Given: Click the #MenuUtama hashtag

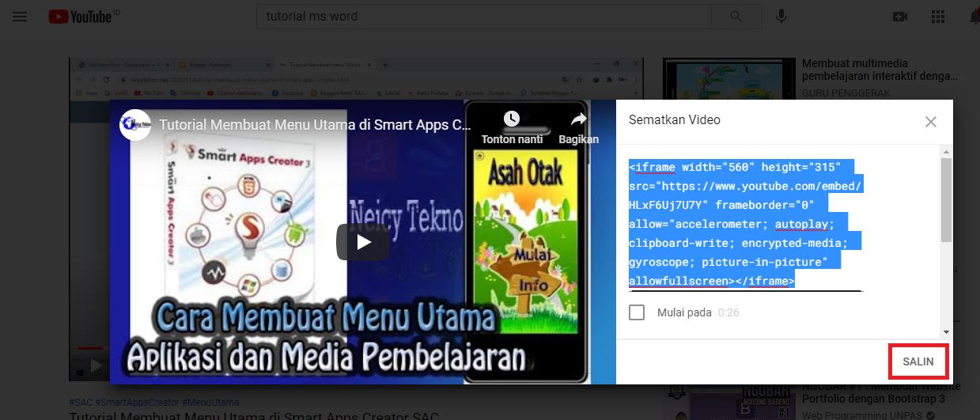Looking at the screenshot, I should pos(210,403).
